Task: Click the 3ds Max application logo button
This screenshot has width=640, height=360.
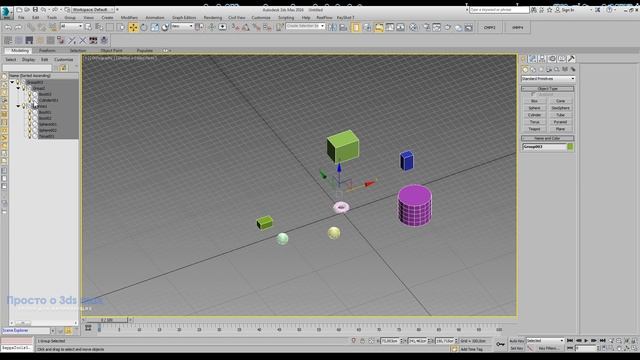Action: 7,12
